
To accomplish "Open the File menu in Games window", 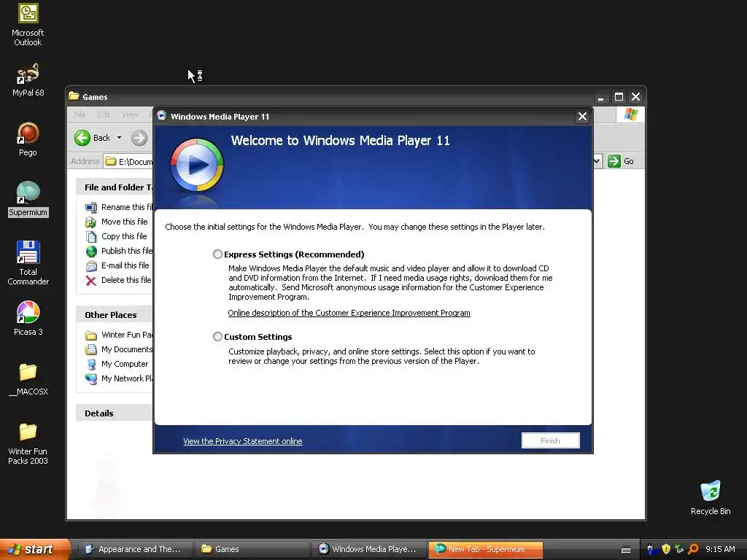I will (80, 114).
